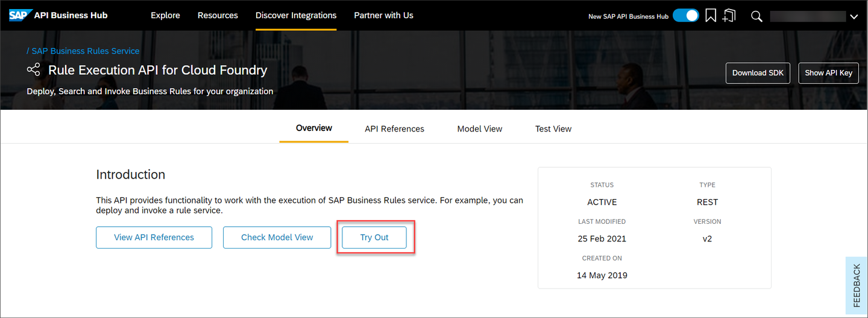Select Discover Integrations in the top navigation
The image size is (868, 318).
click(296, 15)
